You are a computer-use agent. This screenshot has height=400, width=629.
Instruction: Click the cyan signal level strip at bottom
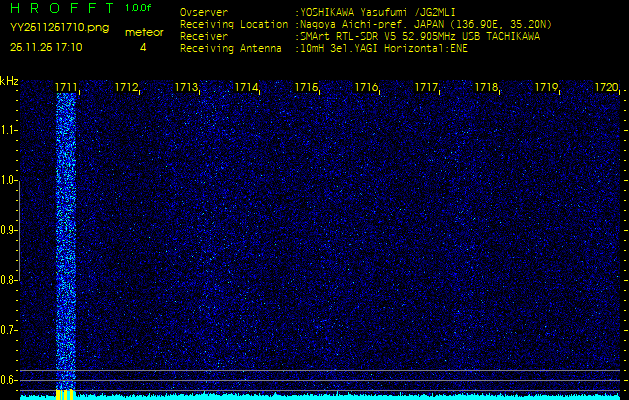pyautogui.click(x=320, y=397)
